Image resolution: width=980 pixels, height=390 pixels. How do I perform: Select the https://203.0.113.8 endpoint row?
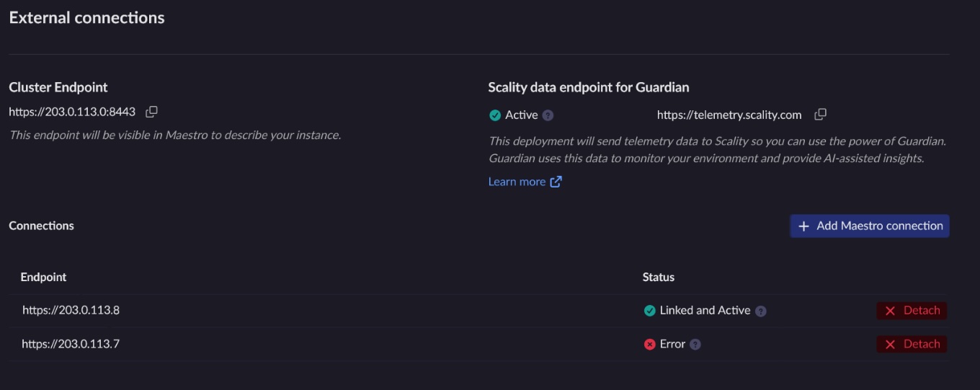[478, 311]
